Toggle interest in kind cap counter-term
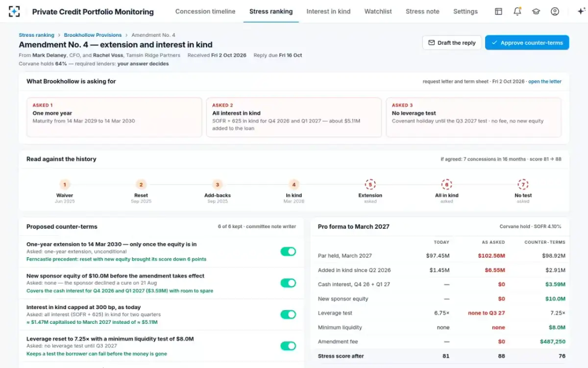This screenshot has width=588, height=368. pyautogui.click(x=288, y=314)
